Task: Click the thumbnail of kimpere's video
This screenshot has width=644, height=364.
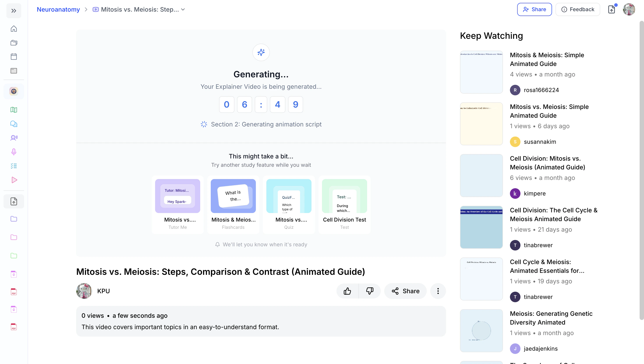Action: 481,176
